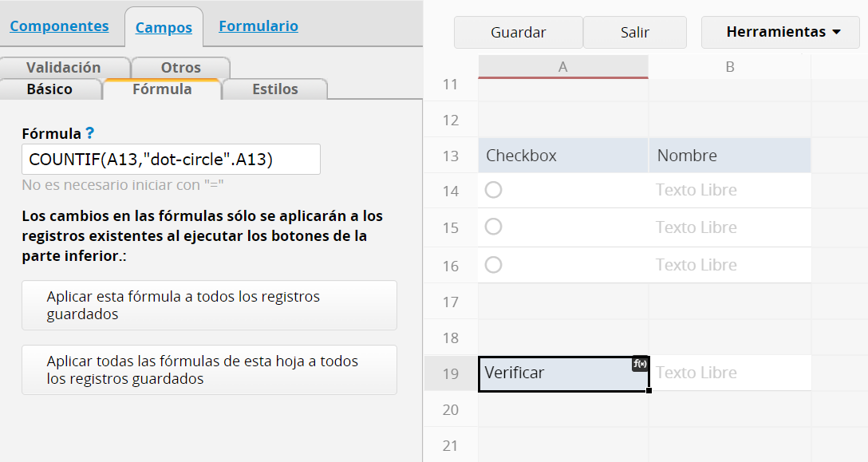868x462 pixels.
Task: Open the Estilos sub-tab
Action: point(274,89)
